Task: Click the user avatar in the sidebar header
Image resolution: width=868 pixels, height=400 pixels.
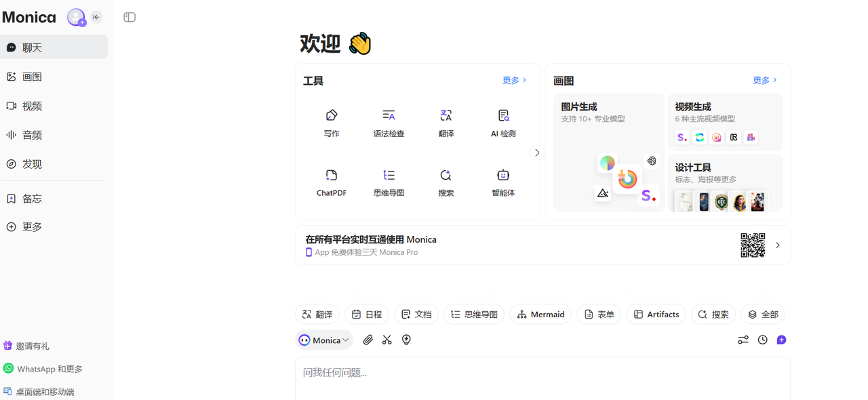Action: (76, 17)
